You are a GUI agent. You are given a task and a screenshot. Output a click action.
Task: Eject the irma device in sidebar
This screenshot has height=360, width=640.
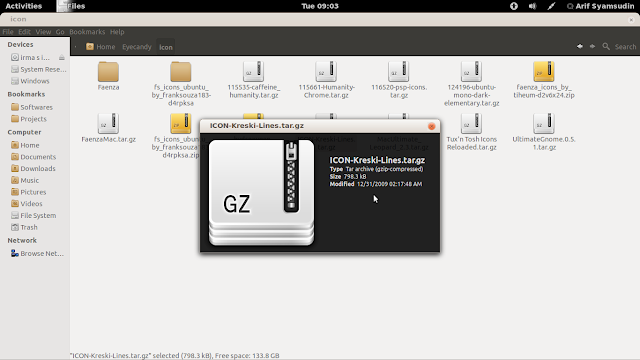click(62, 58)
